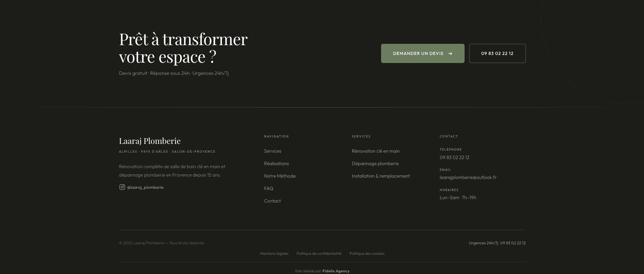Open Politique de confidentialité link

(319, 253)
